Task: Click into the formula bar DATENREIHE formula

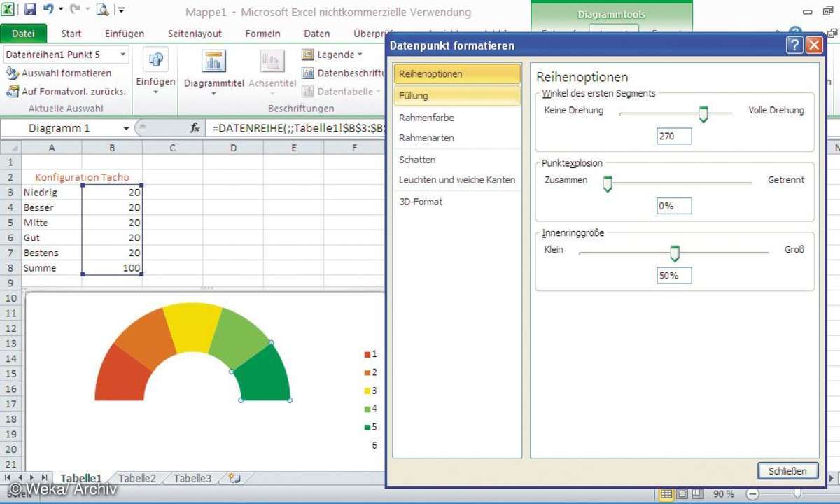Action: [x=299, y=128]
